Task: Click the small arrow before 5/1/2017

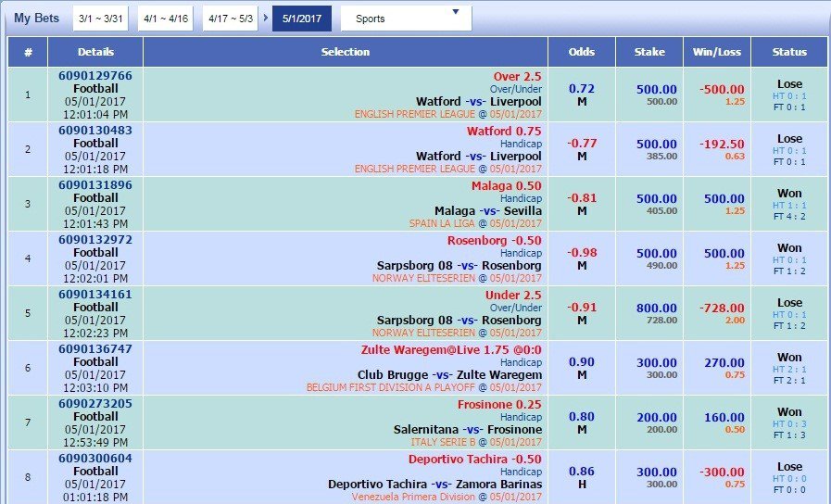Action: [x=266, y=18]
